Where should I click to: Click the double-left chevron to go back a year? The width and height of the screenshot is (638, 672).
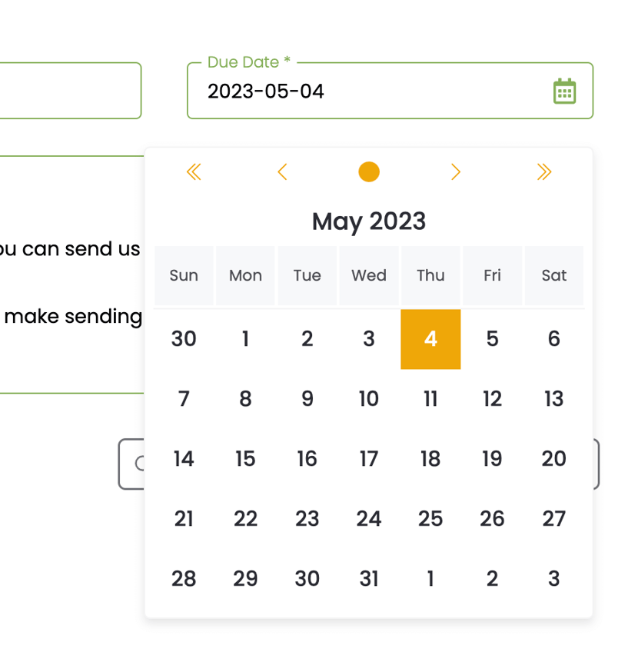(x=194, y=171)
